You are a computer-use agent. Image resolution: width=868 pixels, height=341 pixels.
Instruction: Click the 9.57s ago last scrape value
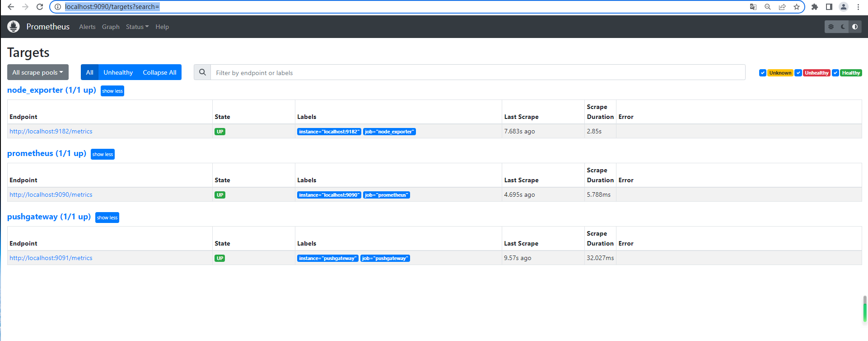[518, 258]
